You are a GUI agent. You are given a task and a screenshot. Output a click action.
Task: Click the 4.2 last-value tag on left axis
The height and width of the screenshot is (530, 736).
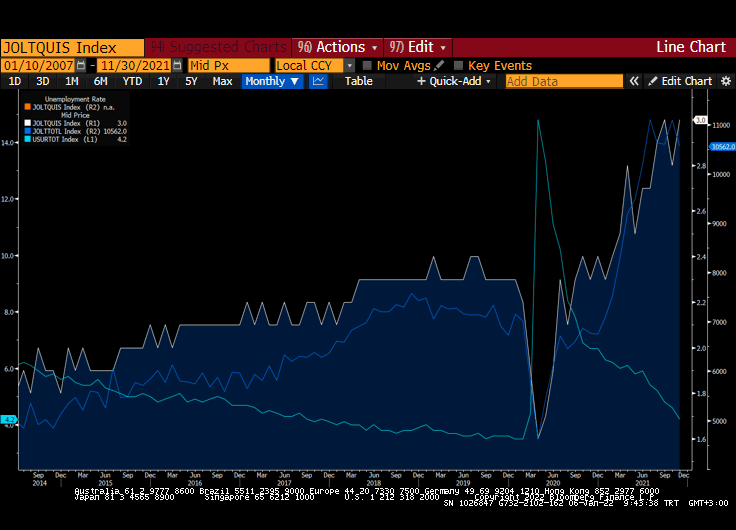point(9,419)
